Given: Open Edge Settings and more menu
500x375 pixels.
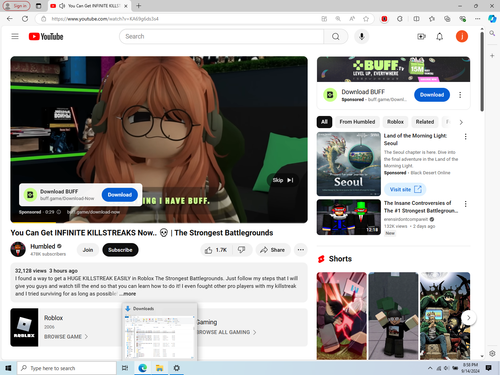Looking at the screenshot, I should click(x=478, y=19).
